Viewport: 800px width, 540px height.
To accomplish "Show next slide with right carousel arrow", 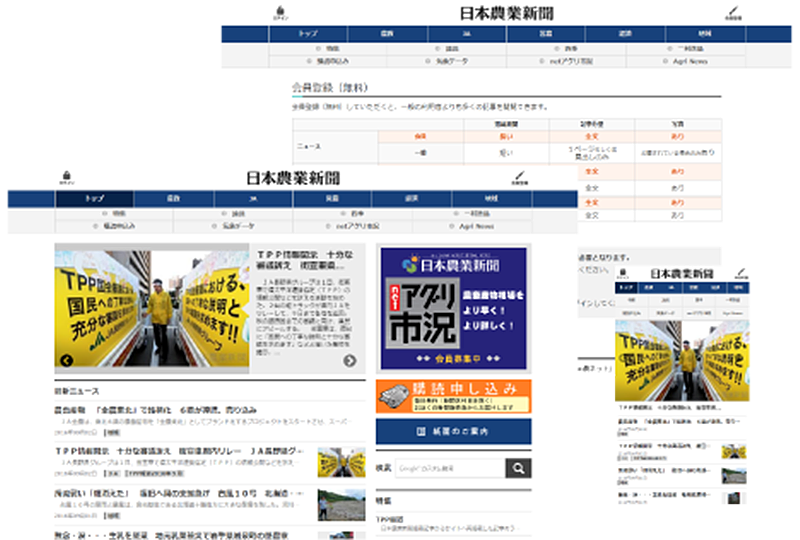I will click(349, 360).
